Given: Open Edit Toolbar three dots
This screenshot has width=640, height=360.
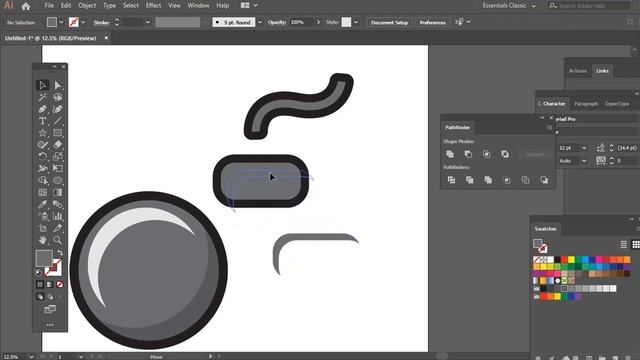Looking at the screenshot, I should pos(50,325).
